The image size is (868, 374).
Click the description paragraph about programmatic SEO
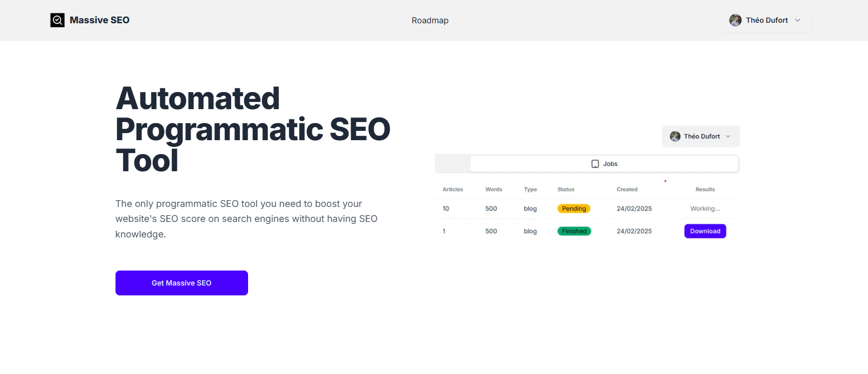[x=247, y=219]
